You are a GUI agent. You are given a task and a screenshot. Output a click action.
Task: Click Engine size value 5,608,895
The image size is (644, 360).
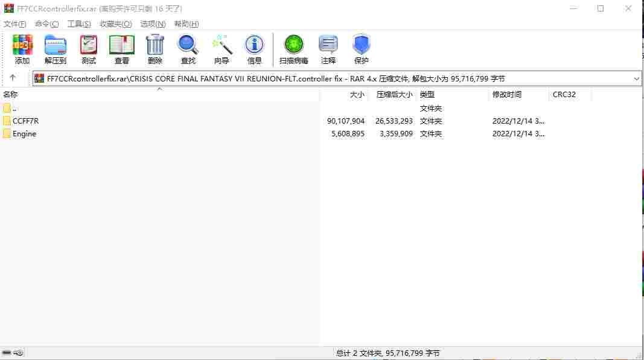348,134
